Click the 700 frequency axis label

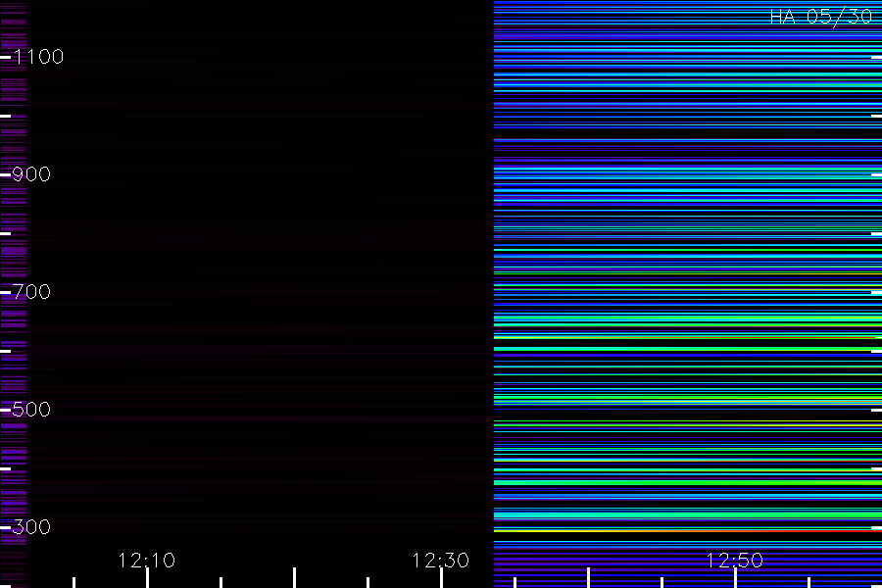[x=31, y=292]
